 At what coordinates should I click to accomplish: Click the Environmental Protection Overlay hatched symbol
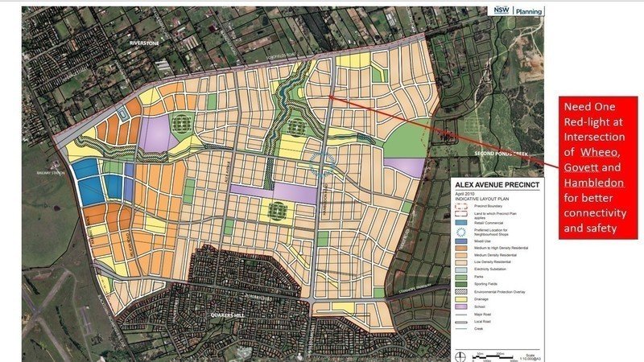[x=461, y=291]
